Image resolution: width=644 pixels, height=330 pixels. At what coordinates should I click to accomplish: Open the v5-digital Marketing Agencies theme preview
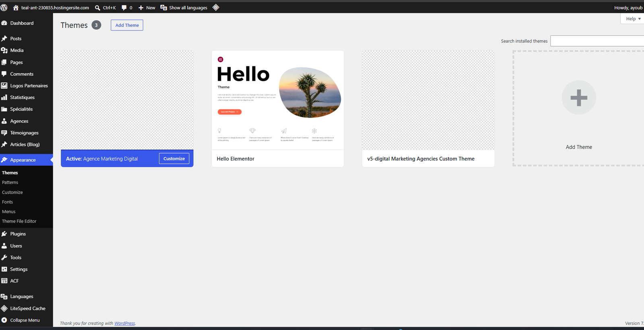point(428,100)
